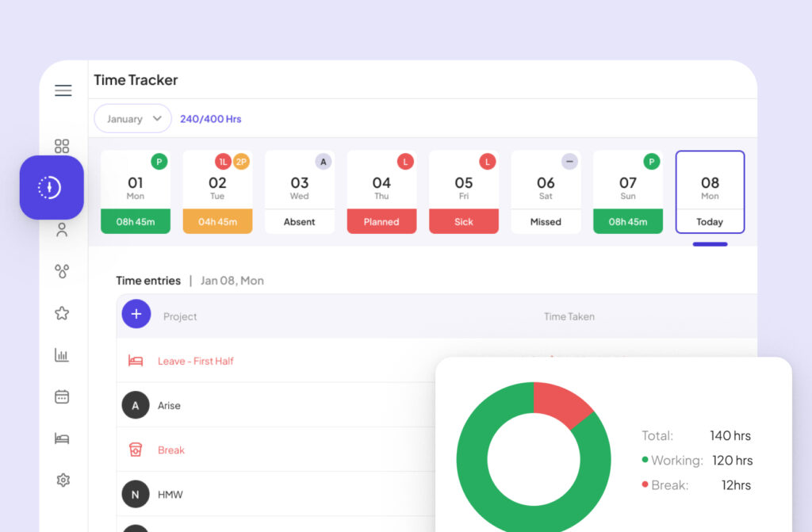812x532 pixels.
Task: Click the 04 Thu Planned card
Action: [x=381, y=192]
